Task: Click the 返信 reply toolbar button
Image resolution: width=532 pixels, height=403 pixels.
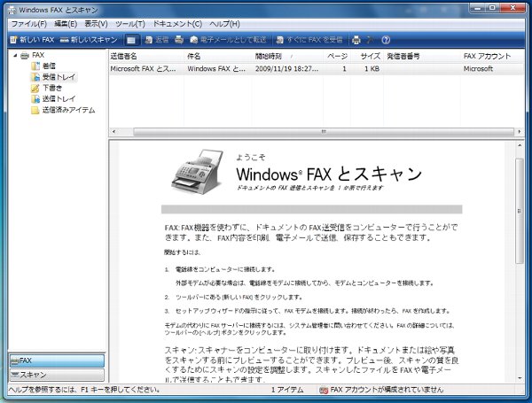Action: pyautogui.click(x=157, y=40)
